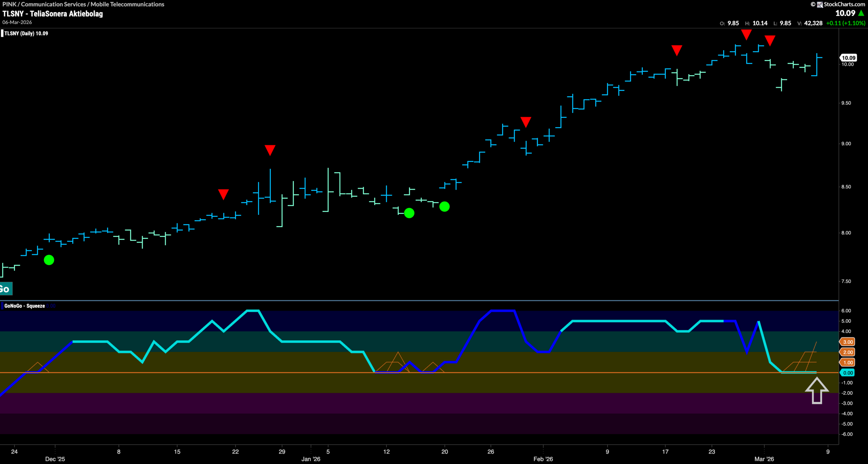The image size is (868, 464).
Task: Click the 8.50 price axis label
Action: [x=846, y=187]
